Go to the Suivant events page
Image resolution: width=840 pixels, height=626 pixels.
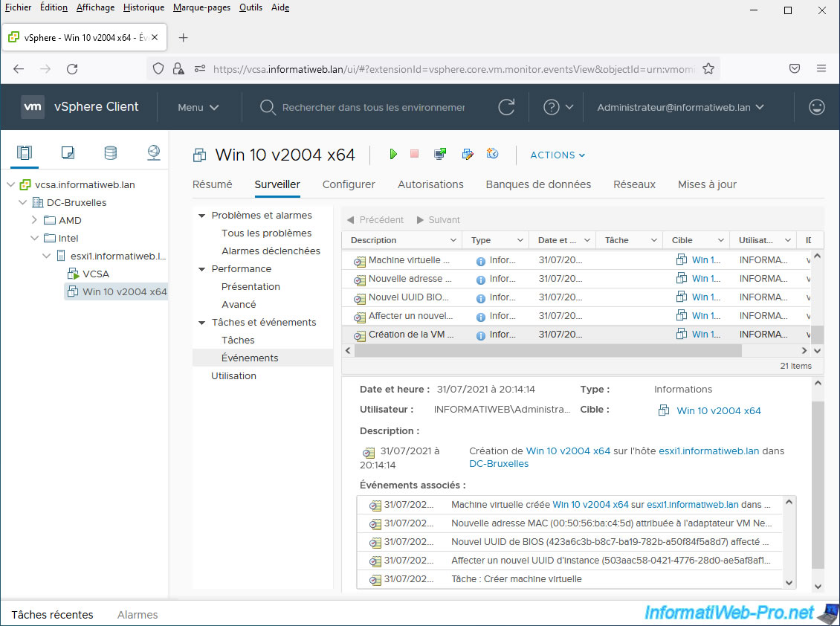(438, 220)
